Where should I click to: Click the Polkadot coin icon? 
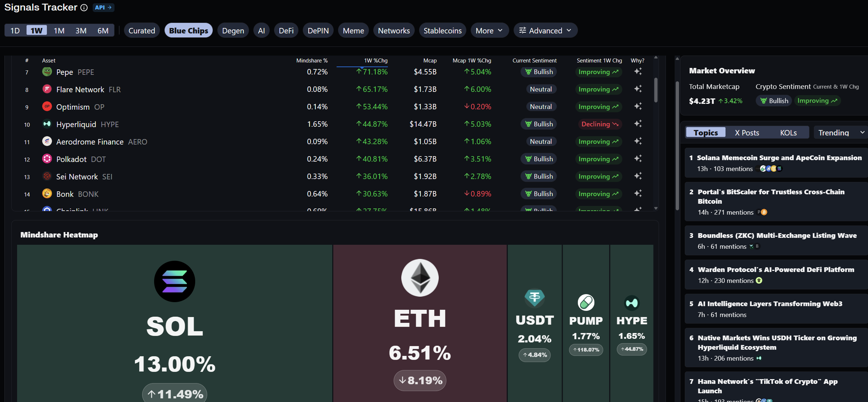pyautogui.click(x=47, y=159)
